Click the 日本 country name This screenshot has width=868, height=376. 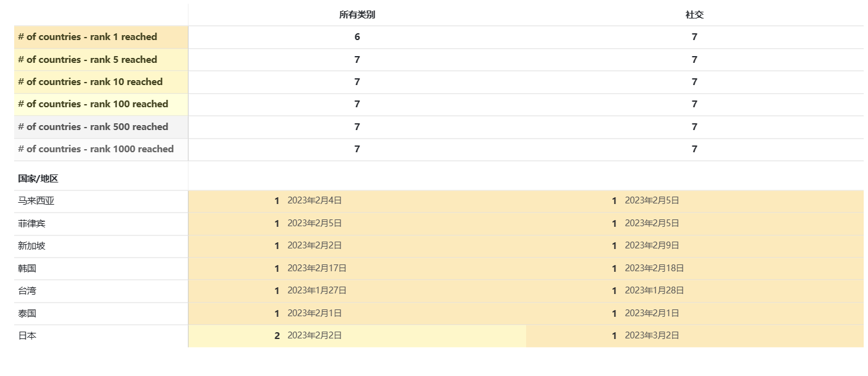coord(27,336)
